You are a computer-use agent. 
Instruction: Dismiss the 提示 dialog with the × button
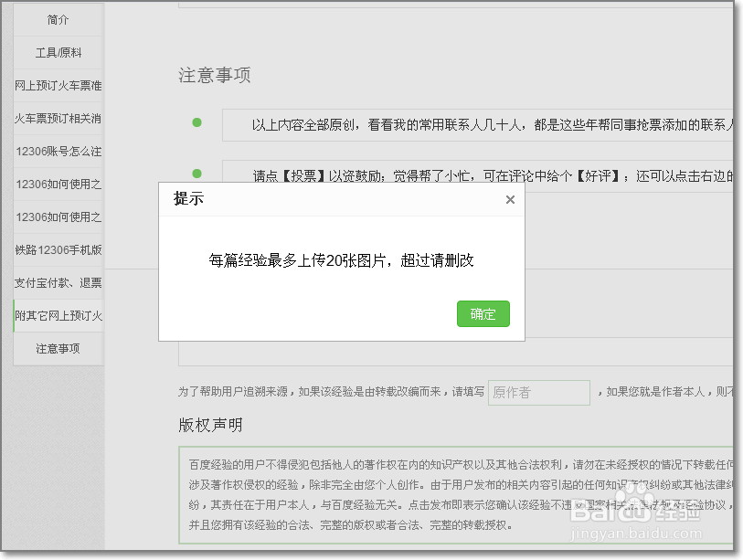point(510,199)
